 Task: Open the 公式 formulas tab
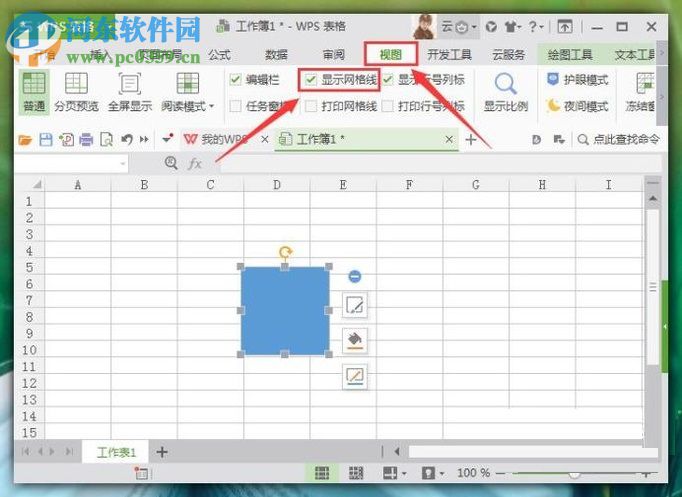pyautogui.click(x=219, y=55)
